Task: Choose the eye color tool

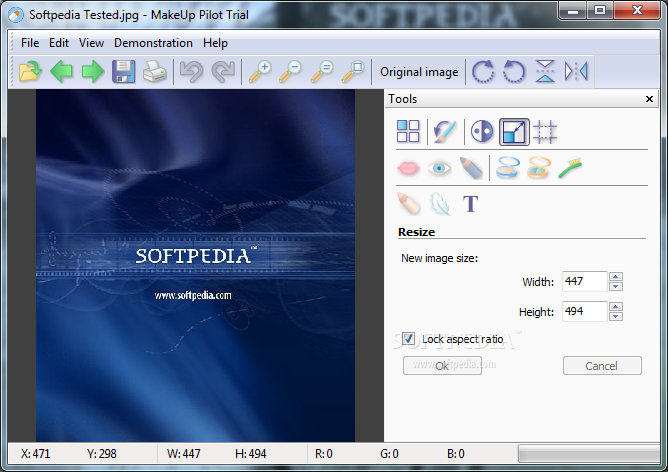Action: point(439,168)
